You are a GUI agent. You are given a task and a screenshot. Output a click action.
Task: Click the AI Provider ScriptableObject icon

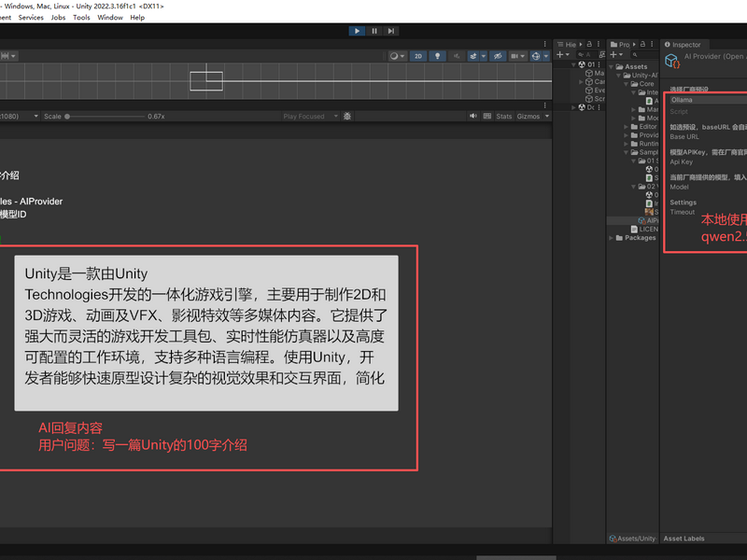point(672,62)
